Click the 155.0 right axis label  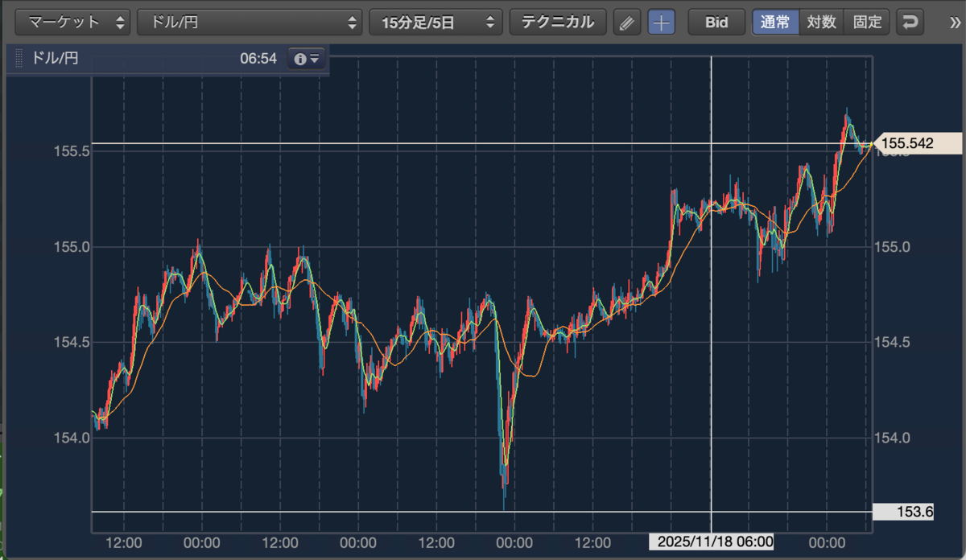point(893,246)
